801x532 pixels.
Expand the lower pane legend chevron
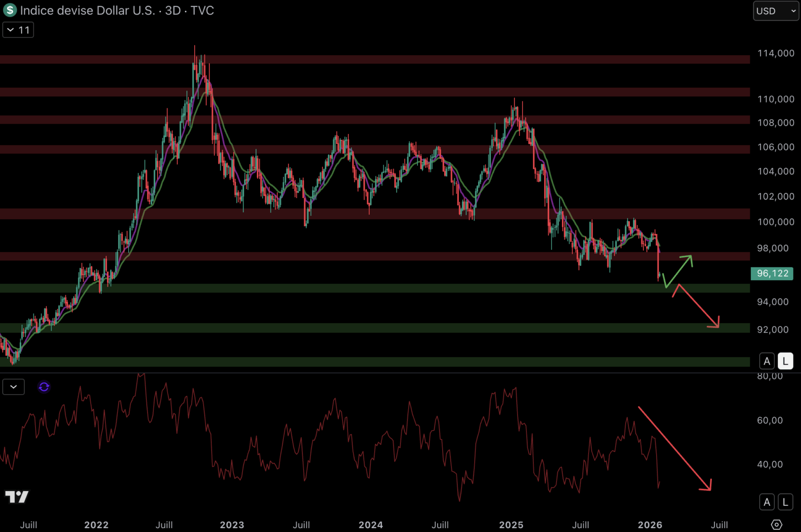click(x=13, y=387)
